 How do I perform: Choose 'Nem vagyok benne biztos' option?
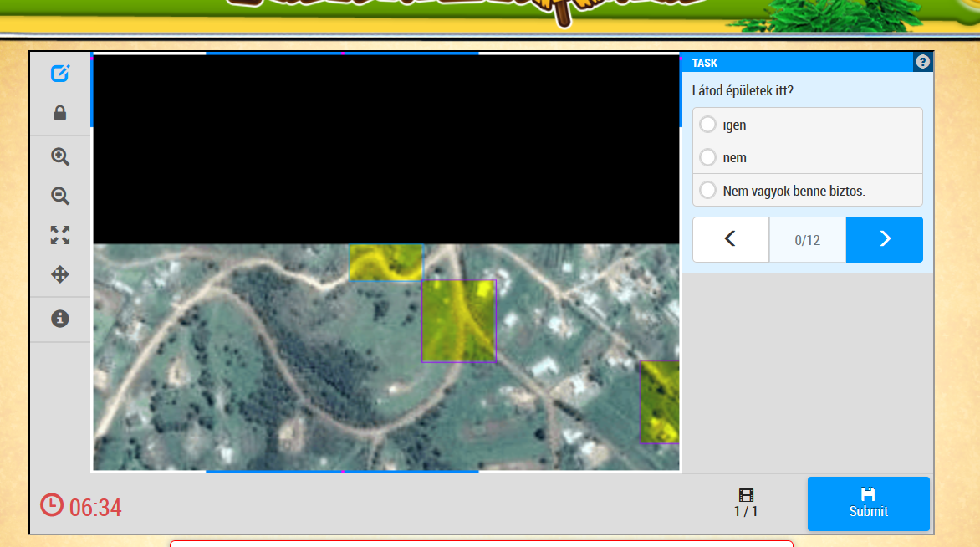click(708, 191)
